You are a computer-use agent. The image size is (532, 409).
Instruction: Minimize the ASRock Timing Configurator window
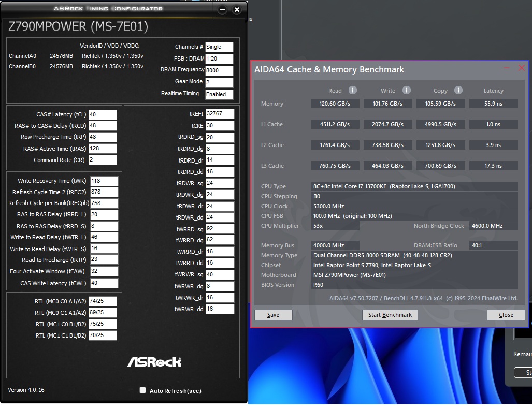click(223, 10)
